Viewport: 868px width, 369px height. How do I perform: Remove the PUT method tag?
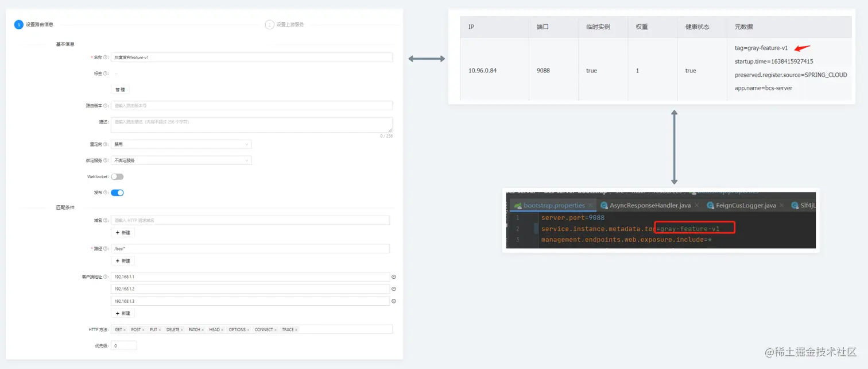[x=160, y=329]
